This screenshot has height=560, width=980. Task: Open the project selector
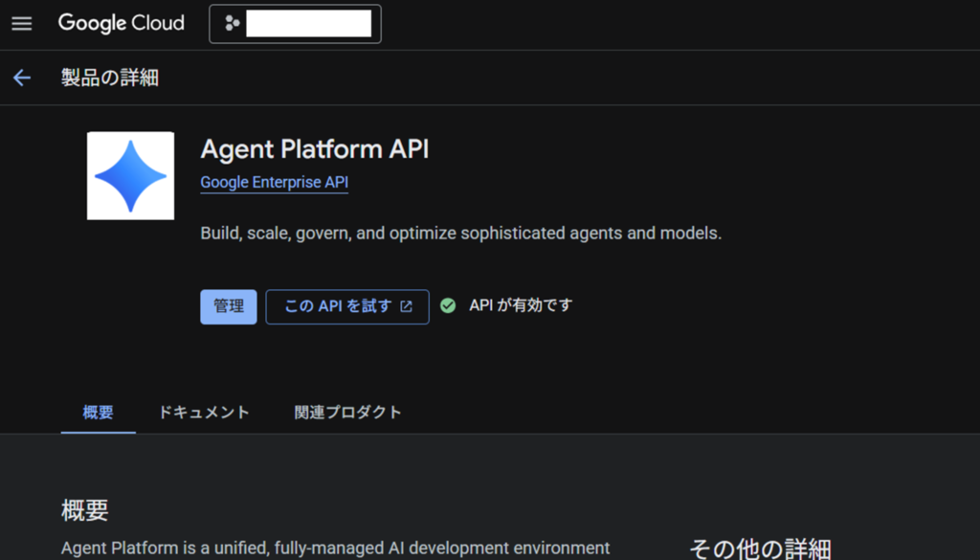coord(295,24)
